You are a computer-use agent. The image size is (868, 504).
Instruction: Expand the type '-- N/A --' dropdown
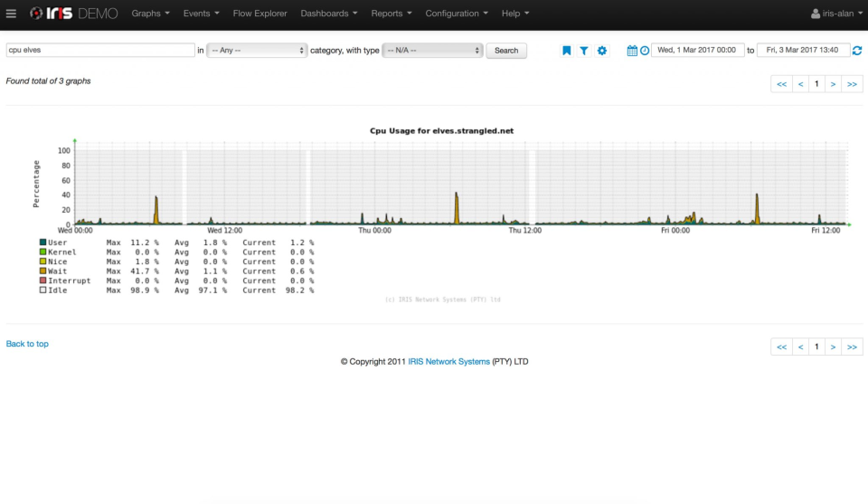point(433,51)
